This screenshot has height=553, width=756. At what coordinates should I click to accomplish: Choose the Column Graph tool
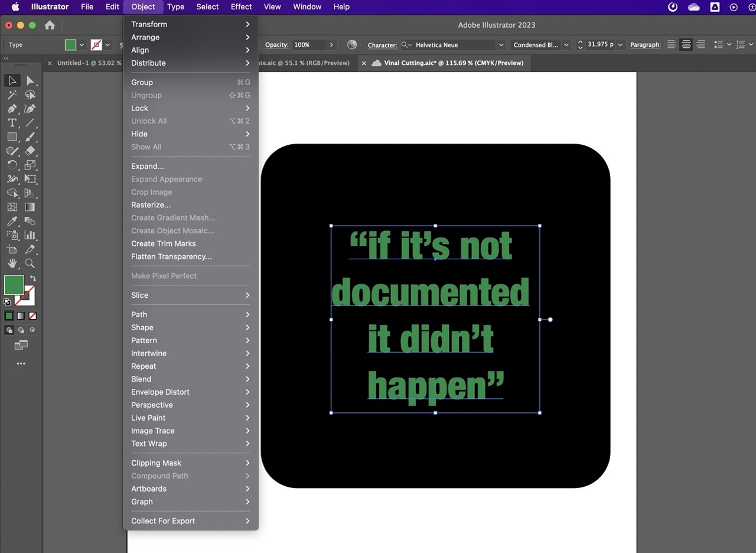click(30, 235)
